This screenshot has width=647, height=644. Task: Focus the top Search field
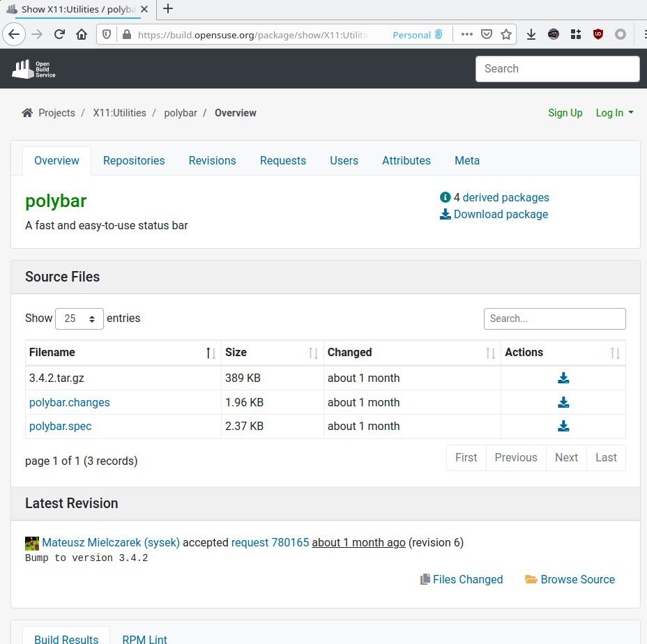tap(558, 69)
